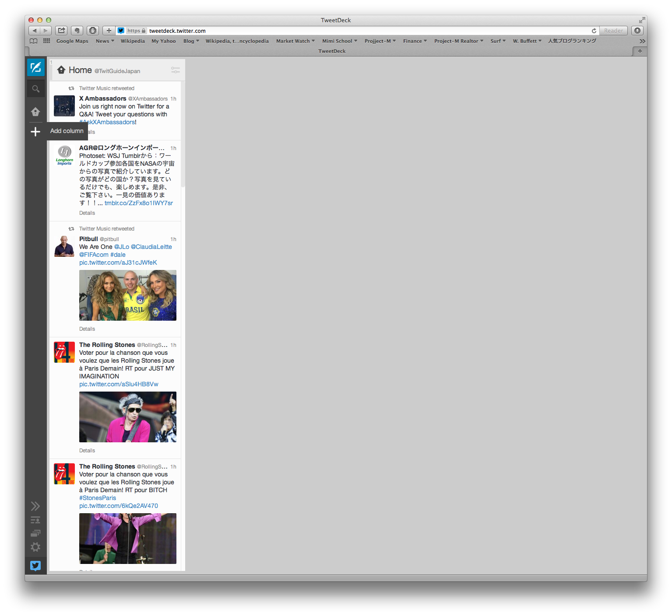
Task: Click the Add column plus icon
Action: click(35, 131)
